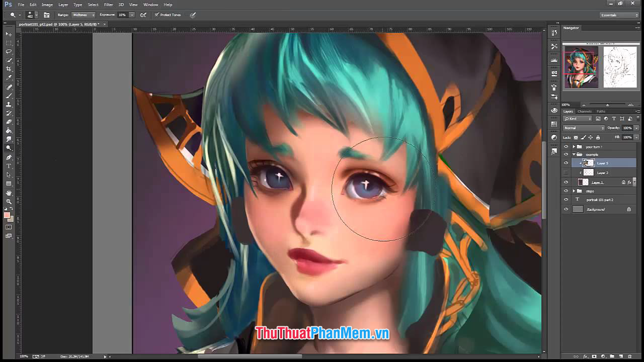Click the Opacity 100% field
644x362 pixels.
tap(627, 128)
